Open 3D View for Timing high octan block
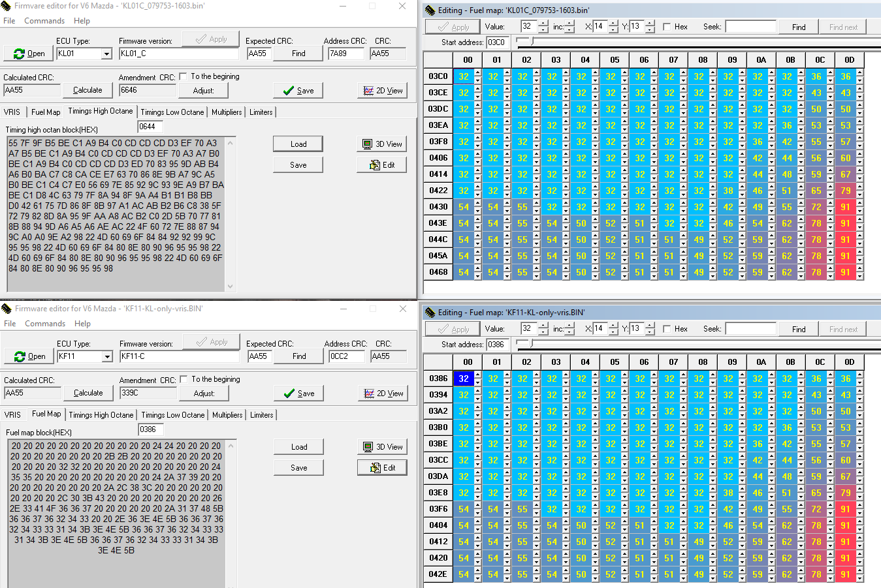 tap(382, 144)
